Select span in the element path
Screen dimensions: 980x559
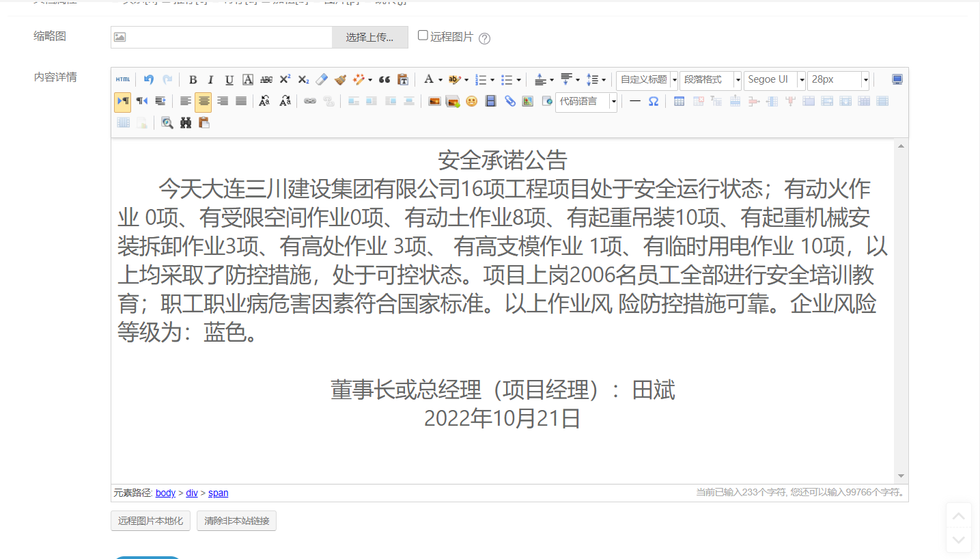[219, 493]
